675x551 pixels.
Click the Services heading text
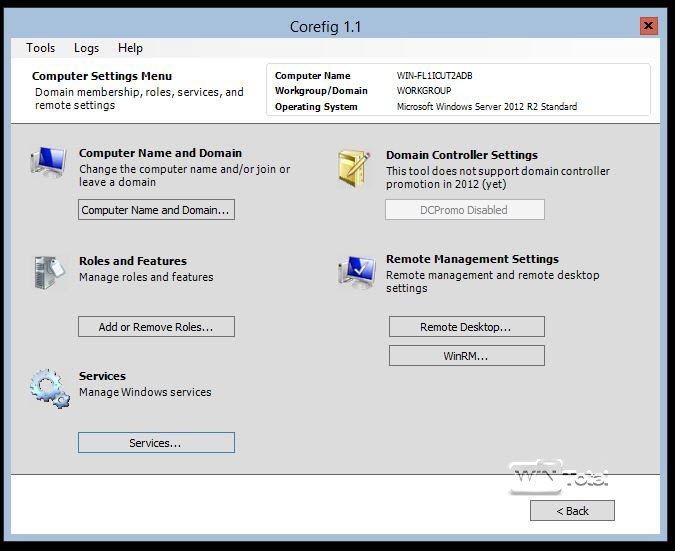(102, 376)
